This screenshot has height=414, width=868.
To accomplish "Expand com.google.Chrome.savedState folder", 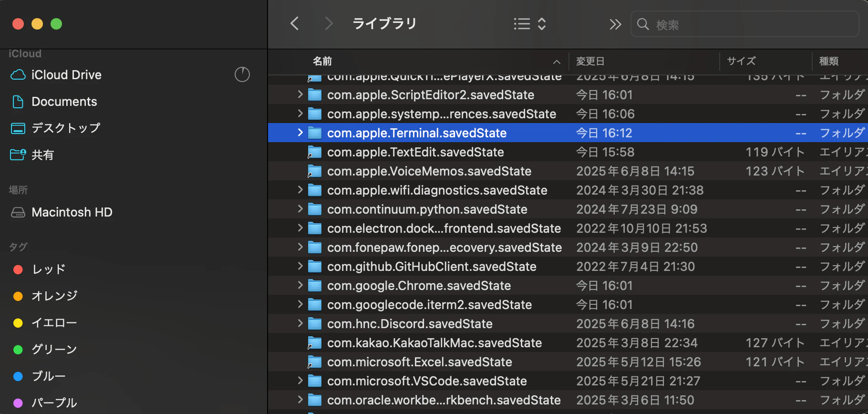I will tap(300, 285).
